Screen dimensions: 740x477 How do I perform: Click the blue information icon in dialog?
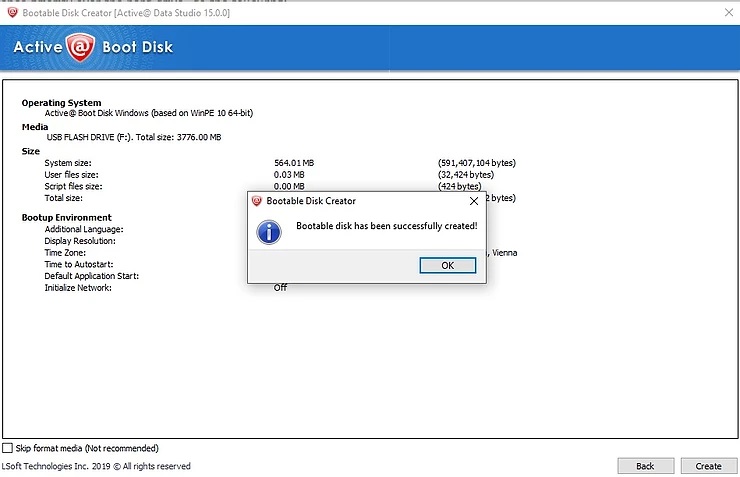[269, 232]
